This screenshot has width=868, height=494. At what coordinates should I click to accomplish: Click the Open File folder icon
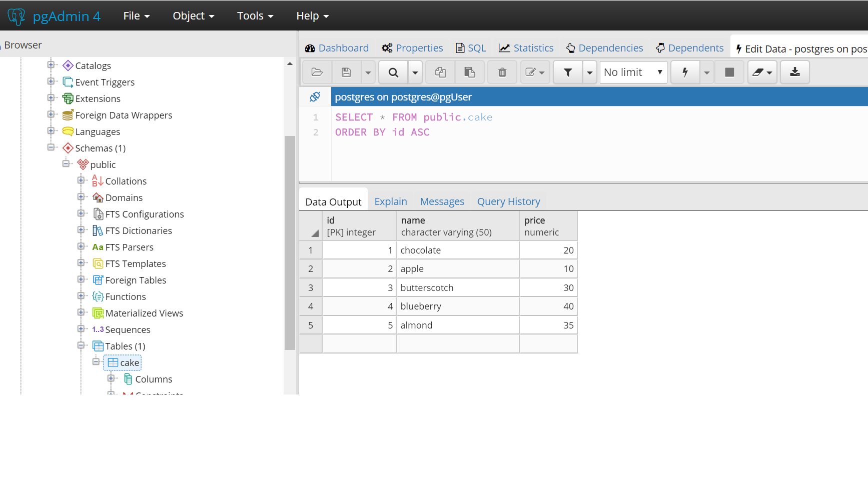317,72
